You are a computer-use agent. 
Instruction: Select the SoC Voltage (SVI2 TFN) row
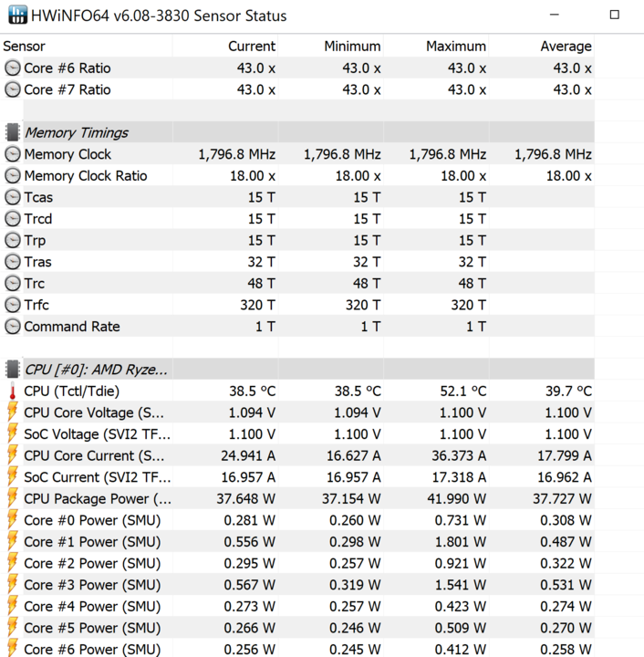(296, 434)
